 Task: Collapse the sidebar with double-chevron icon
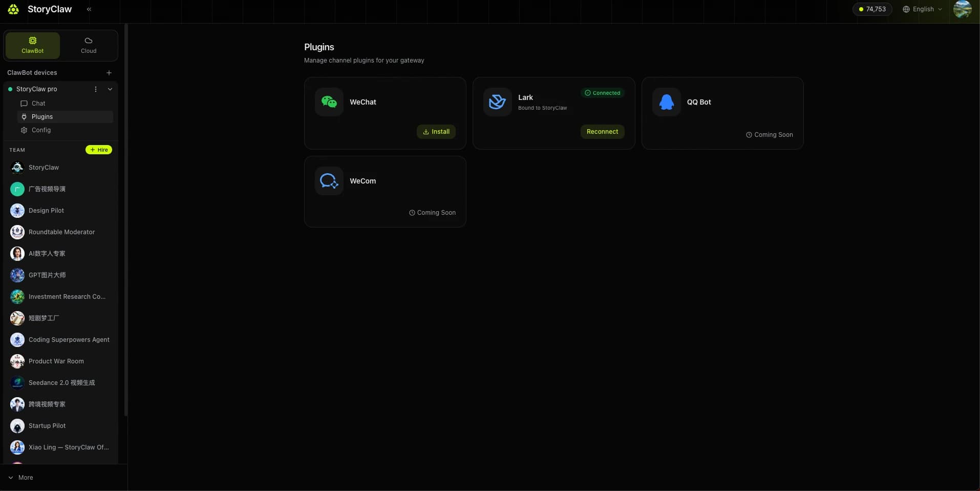[89, 9]
